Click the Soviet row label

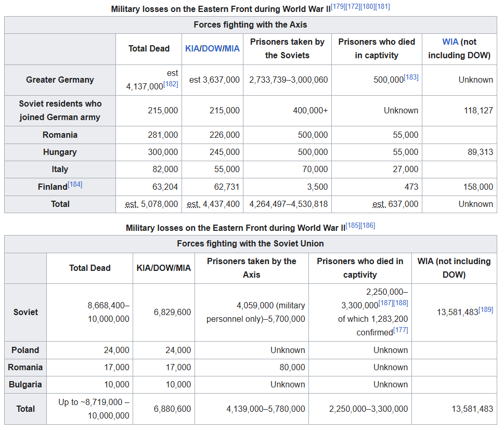[25, 312]
